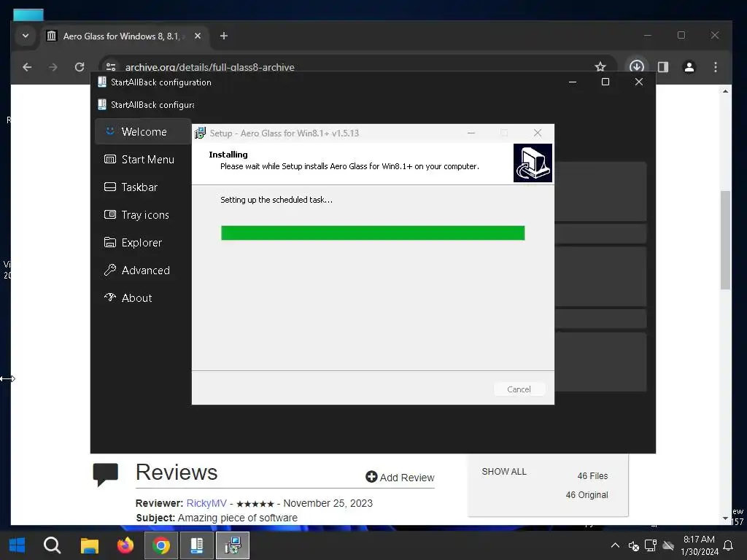
Task: Click the browser page vertical scrollbar thumb
Action: [725, 240]
